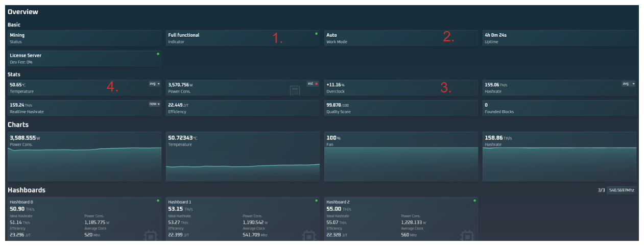Click the 1,190.542 W power value
This screenshot has width=644, height=246.
(x=255, y=223)
